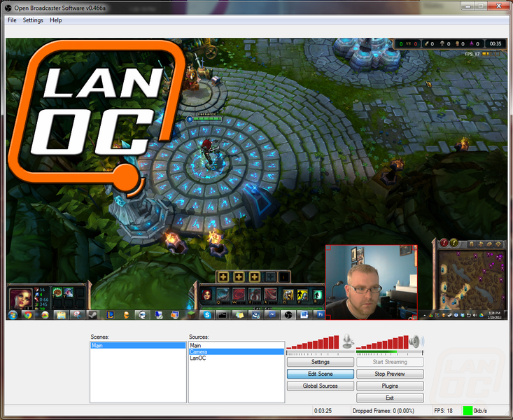513x420 pixels.
Task: Click the Edit Scene button
Action: (321, 374)
